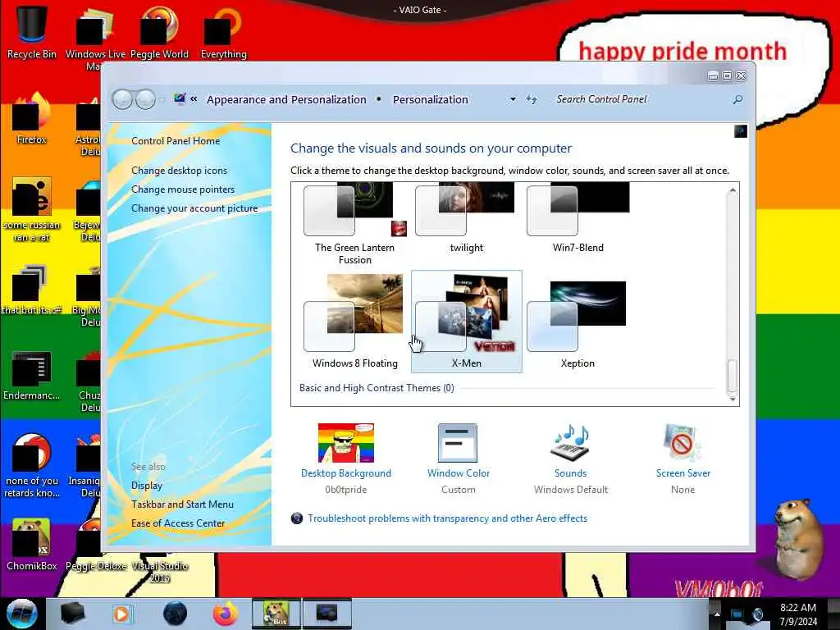Image resolution: width=840 pixels, height=630 pixels.
Task: Open Taskbar and Start Menu link
Action: pos(182,504)
